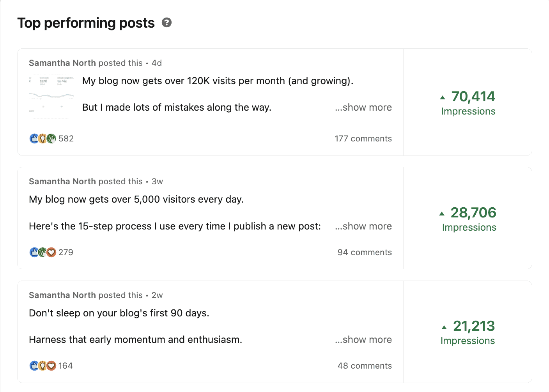Click the 582 reactions count
Image resolution: width=549 pixels, height=392 pixels.
click(66, 138)
